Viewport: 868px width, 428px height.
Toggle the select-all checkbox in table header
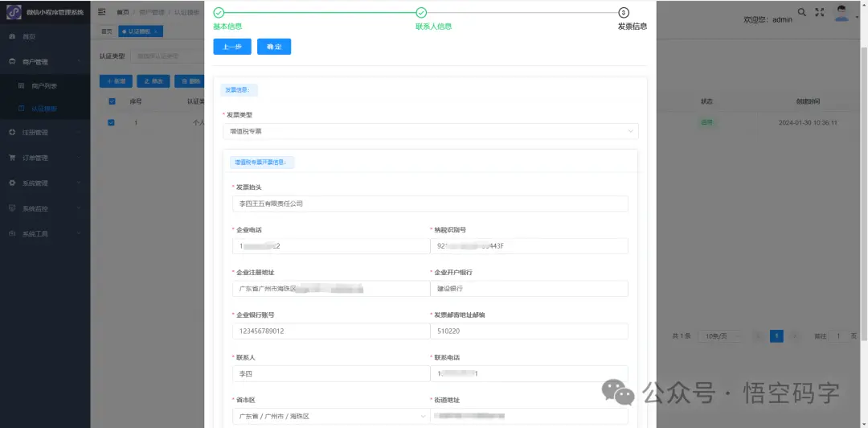pyautogui.click(x=113, y=101)
